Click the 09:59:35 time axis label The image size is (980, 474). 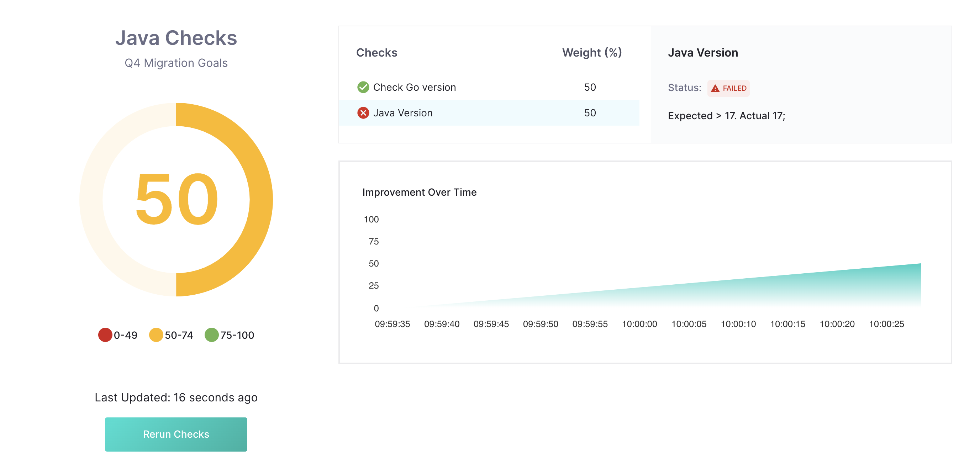pyautogui.click(x=392, y=324)
